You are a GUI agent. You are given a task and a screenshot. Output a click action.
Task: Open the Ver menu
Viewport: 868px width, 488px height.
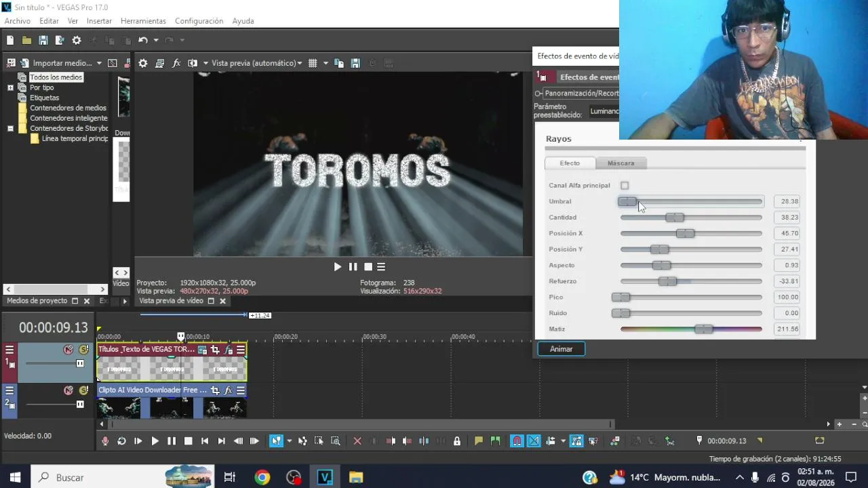point(73,21)
